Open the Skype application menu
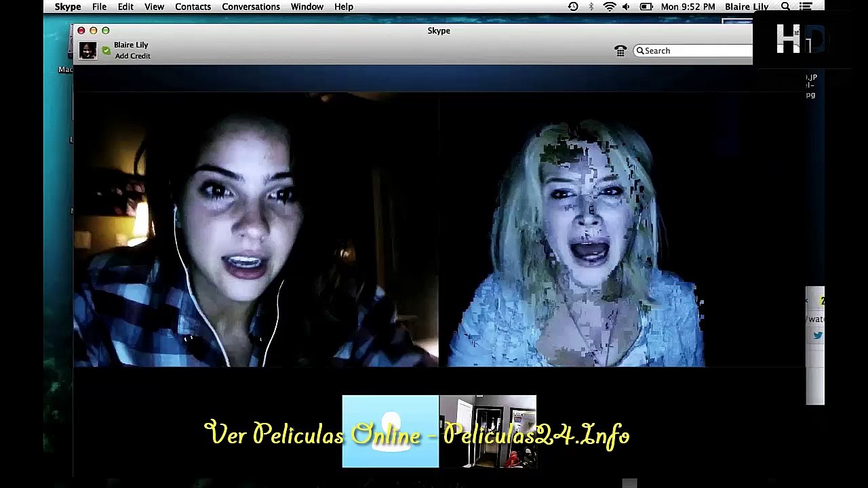Viewport: 868px width, 488px height. tap(68, 7)
